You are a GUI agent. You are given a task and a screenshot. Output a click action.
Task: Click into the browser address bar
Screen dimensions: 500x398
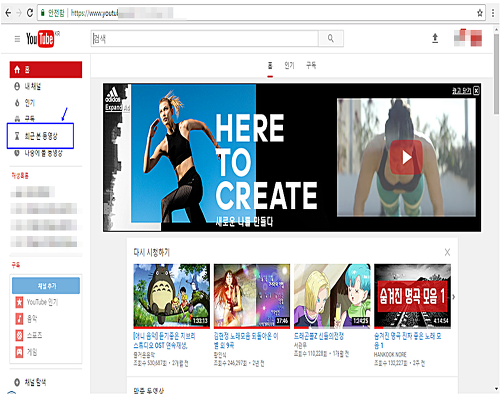click(x=260, y=13)
